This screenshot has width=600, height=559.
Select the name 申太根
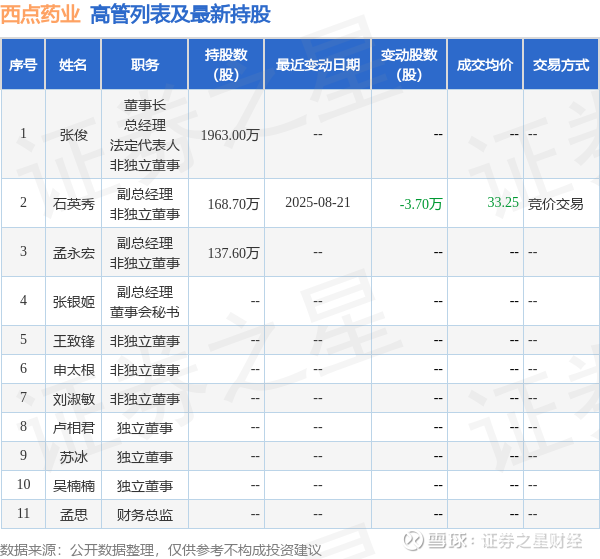(73, 370)
